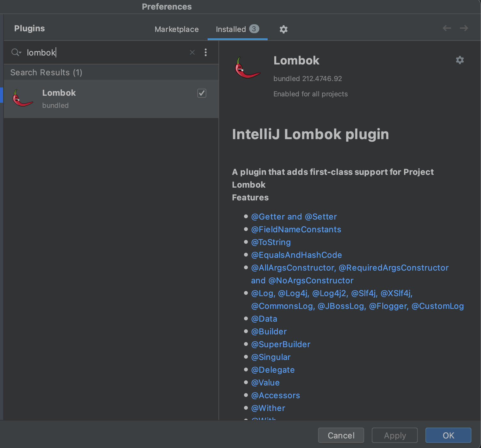Image resolution: width=481 pixels, height=448 pixels.
Task: Click the Apply button
Action: pos(395,435)
